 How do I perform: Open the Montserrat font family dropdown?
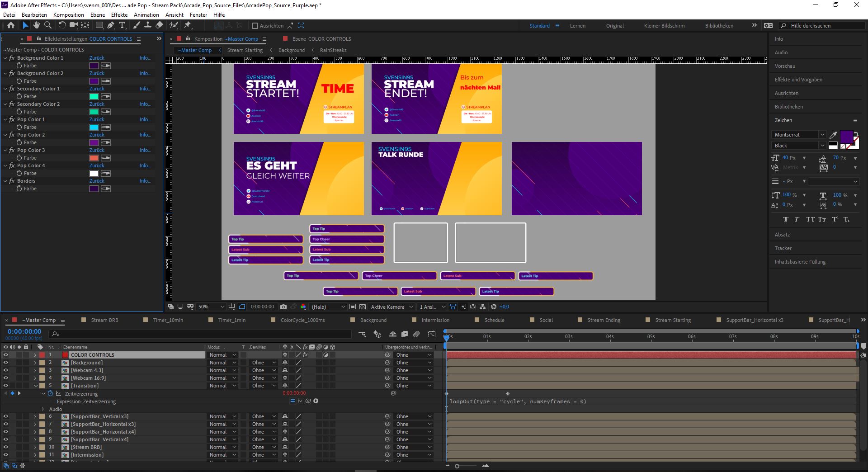tap(799, 135)
